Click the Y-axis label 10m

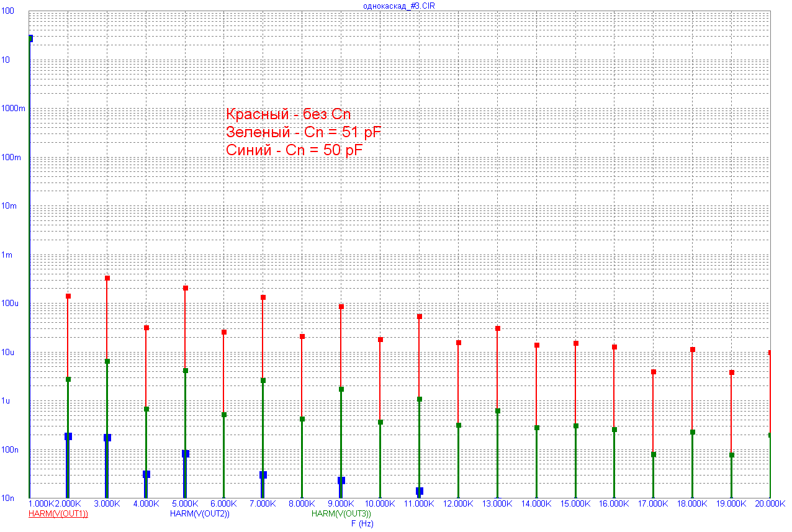[9, 206]
